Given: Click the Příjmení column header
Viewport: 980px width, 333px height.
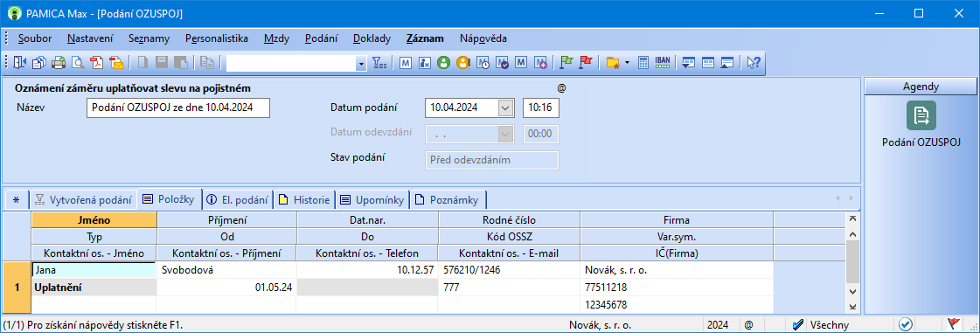Looking at the screenshot, I should [x=227, y=220].
